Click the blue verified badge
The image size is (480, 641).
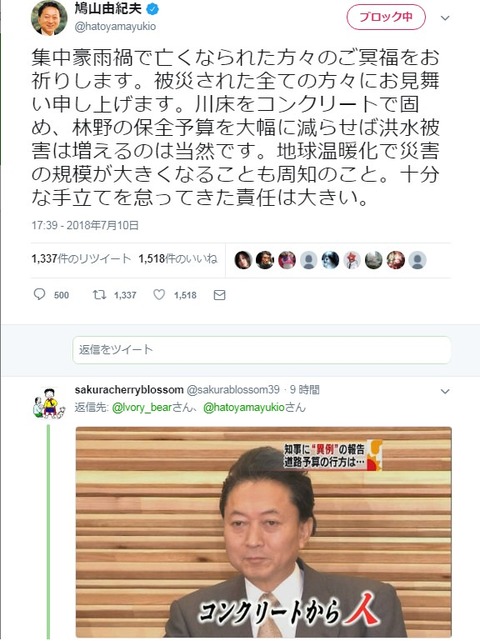(153, 9)
